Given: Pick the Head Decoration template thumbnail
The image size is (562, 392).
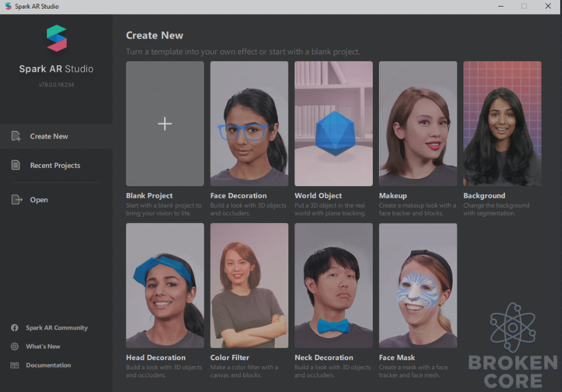Looking at the screenshot, I should (165, 285).
